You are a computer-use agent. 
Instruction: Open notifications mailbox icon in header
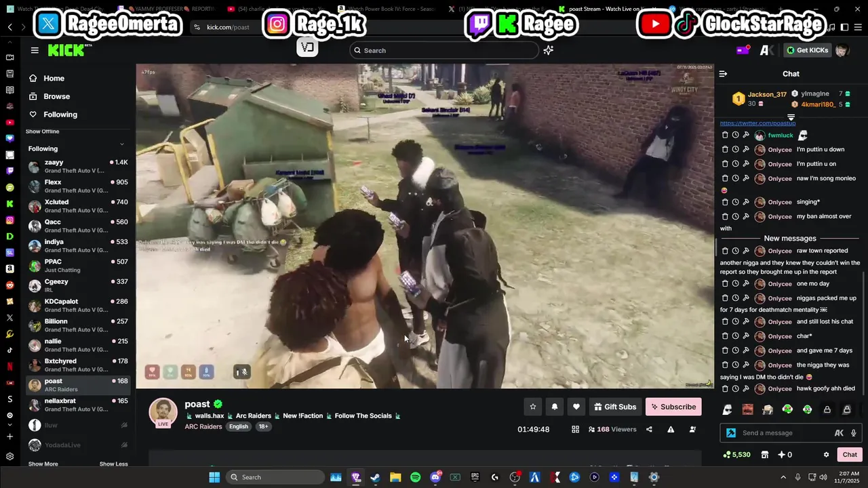click(743, 50)
